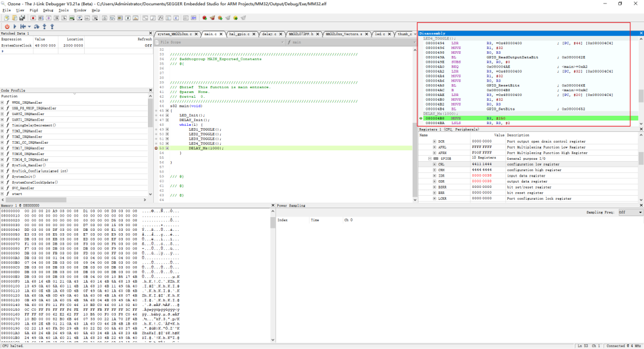Screen dimensions: 644x349
Task: Click the Open file toolbar icon
Action: pyautogui.click(x=14, y=18)
